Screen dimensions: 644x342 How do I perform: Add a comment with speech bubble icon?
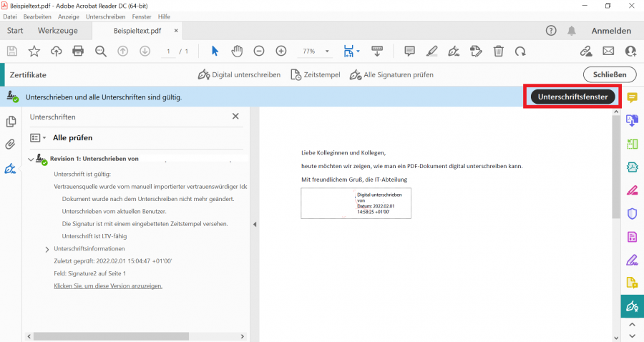pyautogui.click(x=410, y=51)
